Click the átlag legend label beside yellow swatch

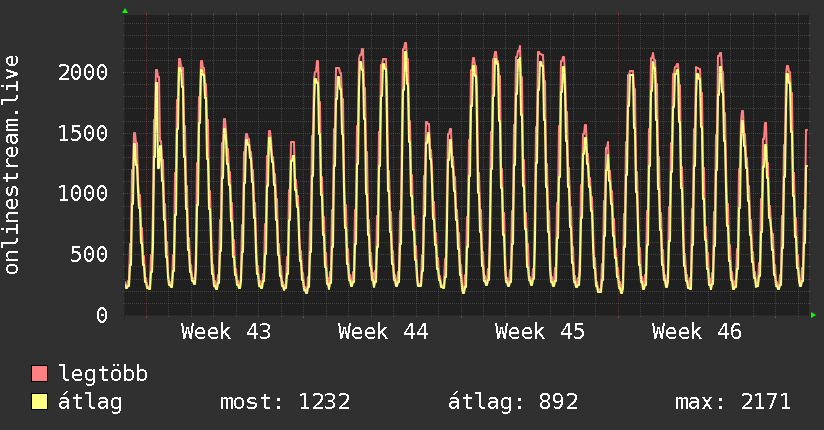(90, 402)
